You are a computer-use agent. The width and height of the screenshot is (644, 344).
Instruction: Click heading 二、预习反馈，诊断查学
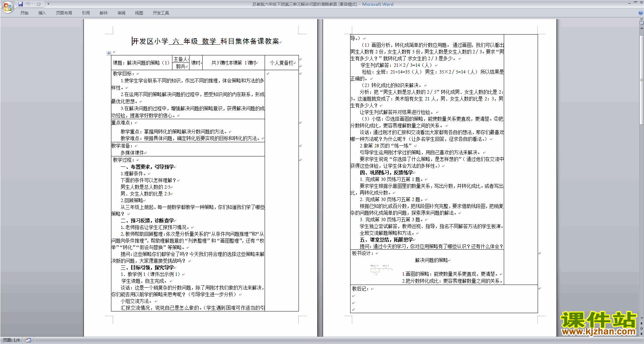[147, 220]
